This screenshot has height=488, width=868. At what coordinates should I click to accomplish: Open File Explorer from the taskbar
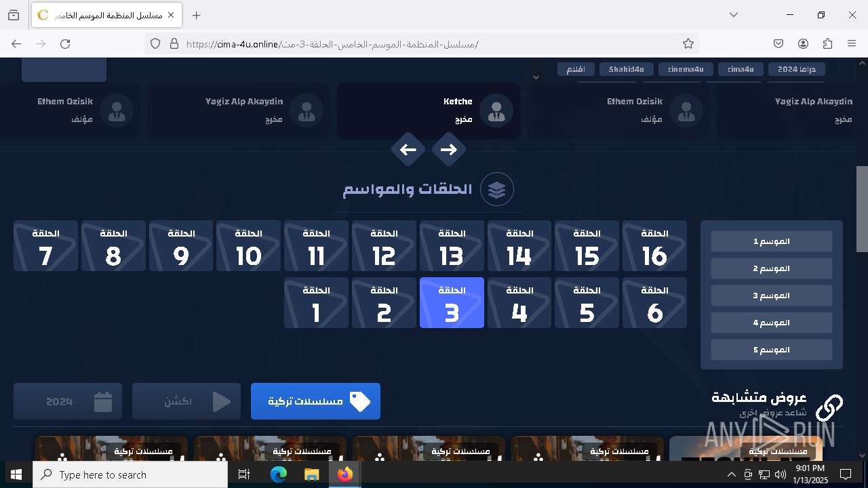[311, 474]
